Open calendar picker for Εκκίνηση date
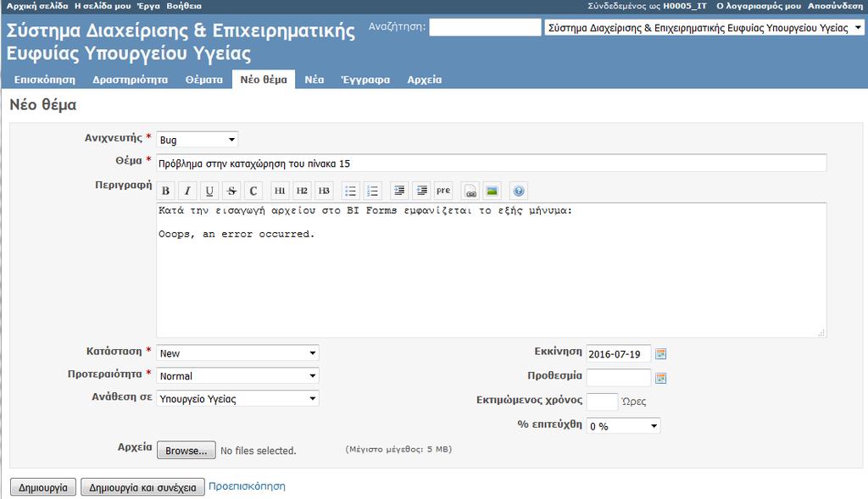The width and height of the screenshot is (868, 499). tap(660, 354)
